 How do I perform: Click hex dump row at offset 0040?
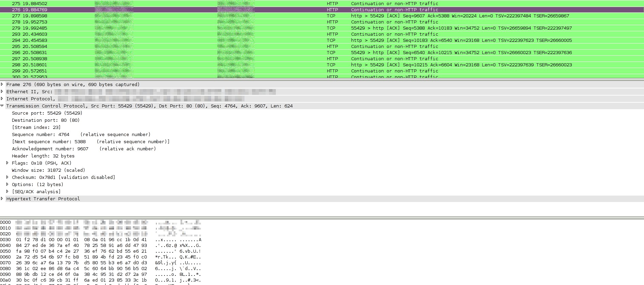pos(101,245)
